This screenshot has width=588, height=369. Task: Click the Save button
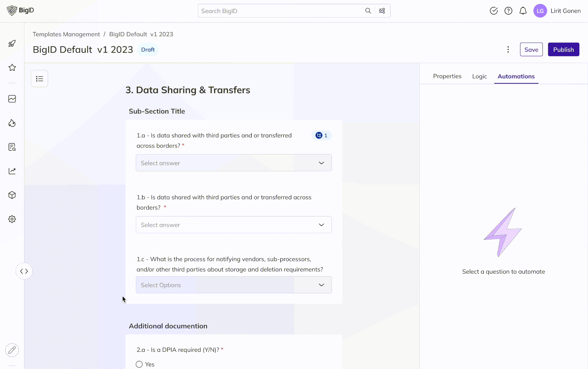pos(531,50)
